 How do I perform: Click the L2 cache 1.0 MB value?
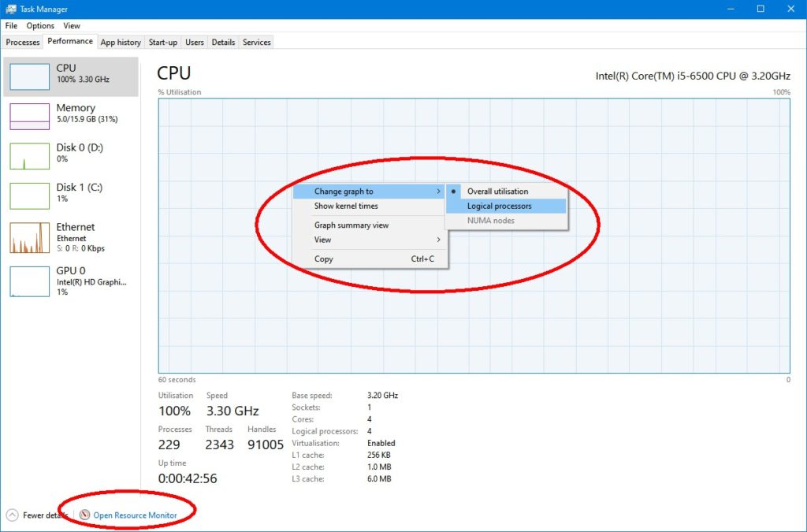point(379,467)
